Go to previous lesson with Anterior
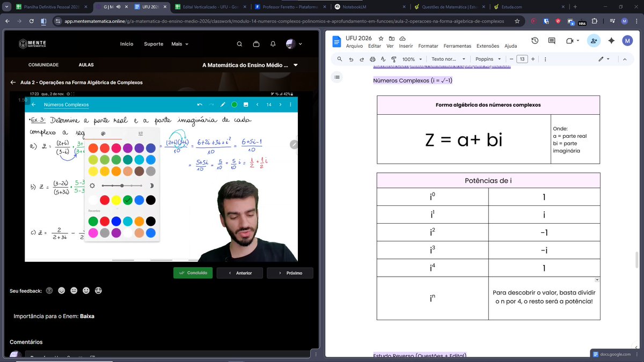This screenshot has height=362, width=644. (x=239, y=273)
